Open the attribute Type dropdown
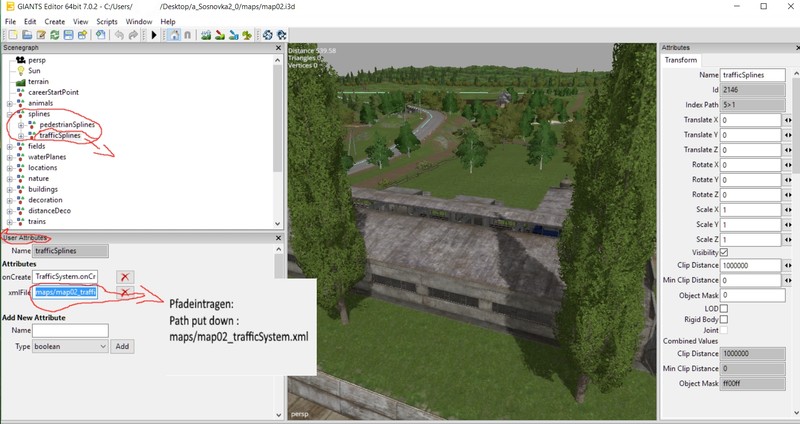This screenshot has width=800, height=424. [70, 346]
